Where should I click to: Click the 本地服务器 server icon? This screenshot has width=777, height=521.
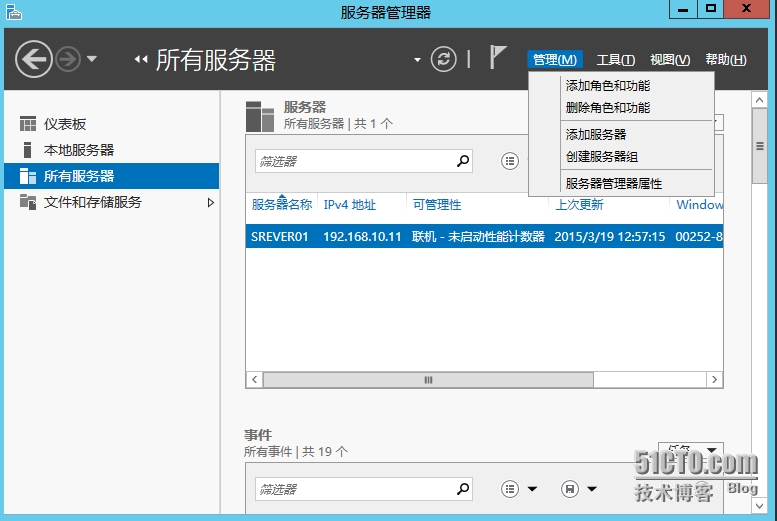tap(28, 150)
